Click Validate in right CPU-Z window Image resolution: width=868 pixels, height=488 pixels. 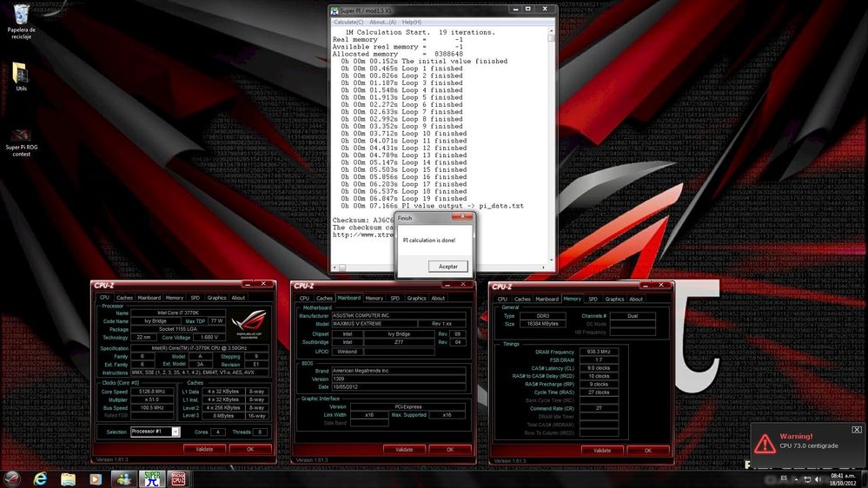[x=602, y=451]
